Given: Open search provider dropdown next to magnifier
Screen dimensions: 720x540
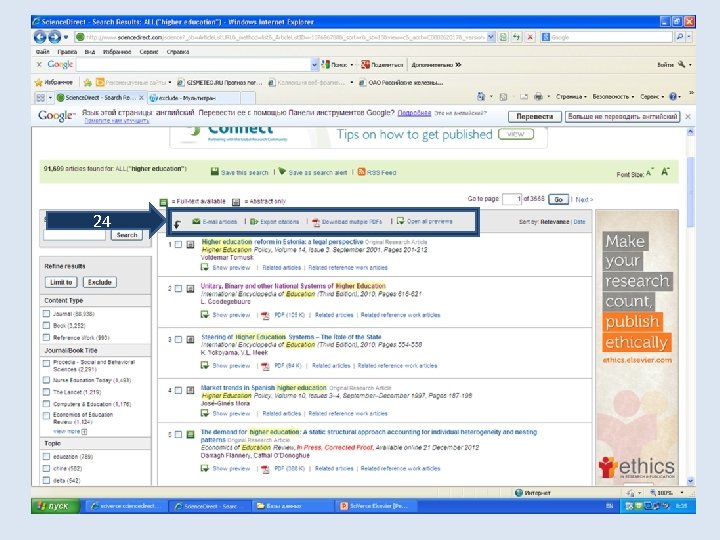Looking at the screenshot, I should click(x=689, y=37).
